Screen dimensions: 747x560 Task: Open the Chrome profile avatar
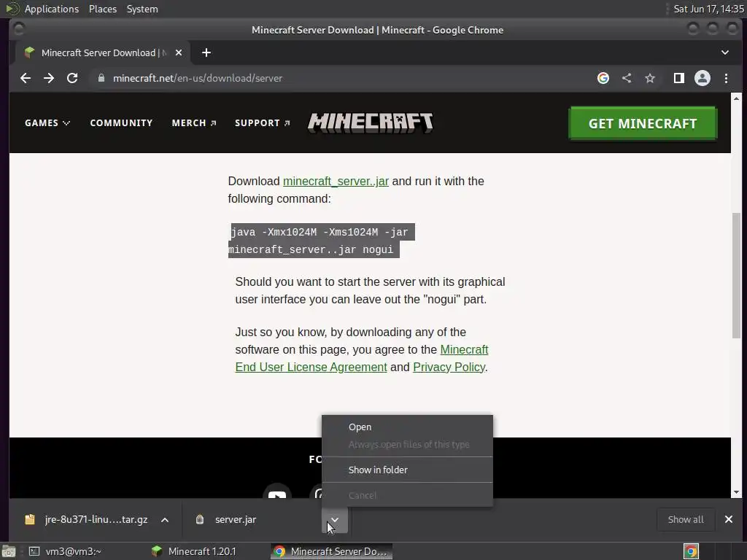[x=703, y=78]
